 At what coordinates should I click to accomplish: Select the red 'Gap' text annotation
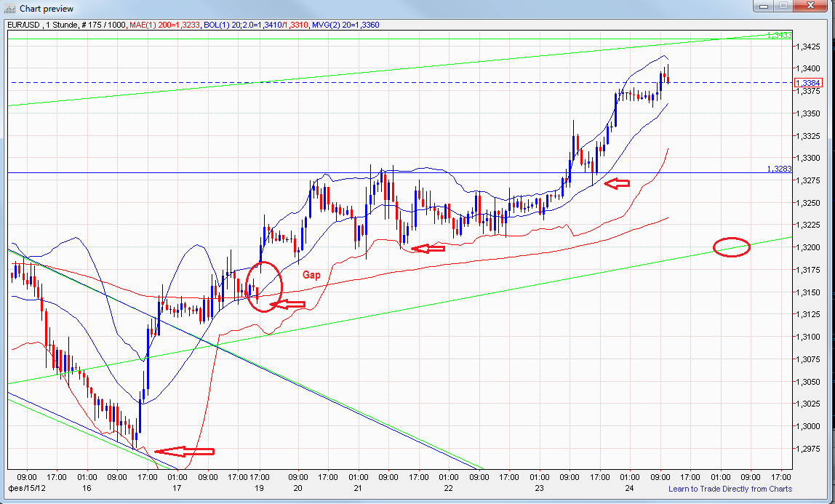311,276
